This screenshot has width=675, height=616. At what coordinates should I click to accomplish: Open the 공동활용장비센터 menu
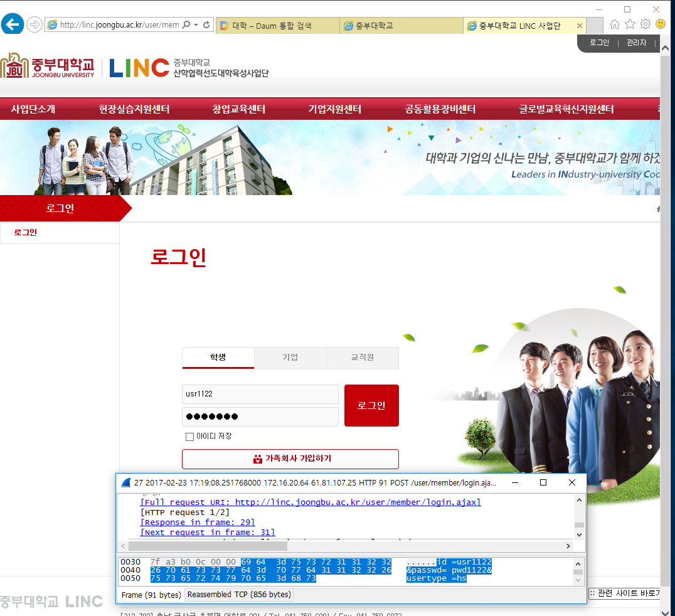pos(440,109)
